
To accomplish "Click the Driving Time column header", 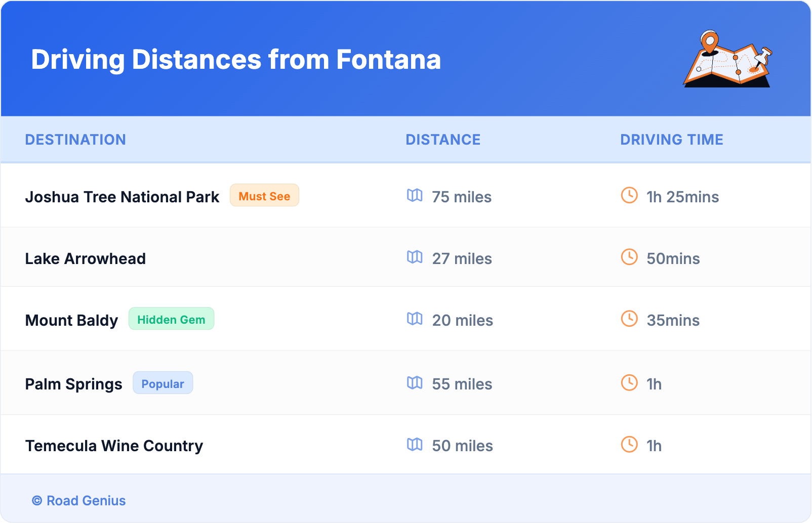I will (671, 140).
